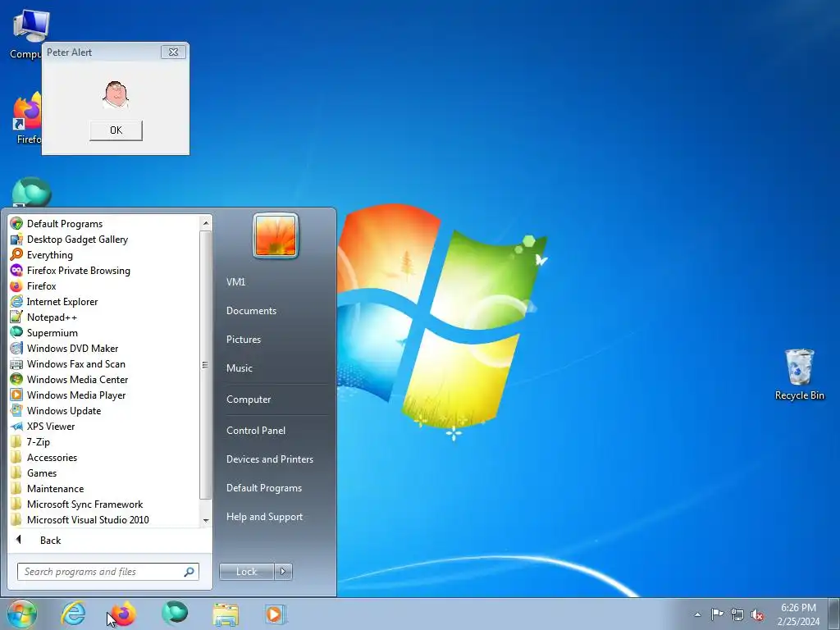Select the Recycle Bin desktop icon
Viewport: 840px width, 630px height.
pos(799,374)
